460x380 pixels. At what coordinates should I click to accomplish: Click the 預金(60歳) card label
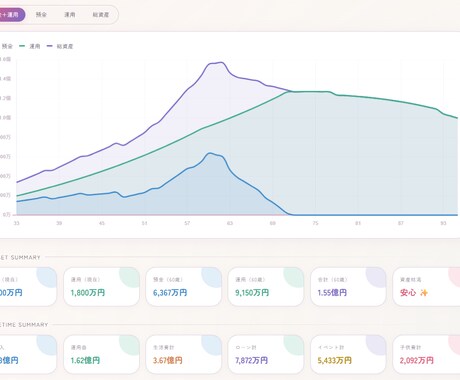(168, 280)
